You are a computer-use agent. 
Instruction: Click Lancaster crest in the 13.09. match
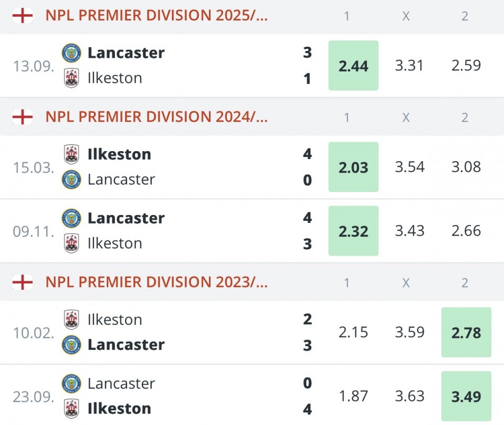[x=71, y=53]
